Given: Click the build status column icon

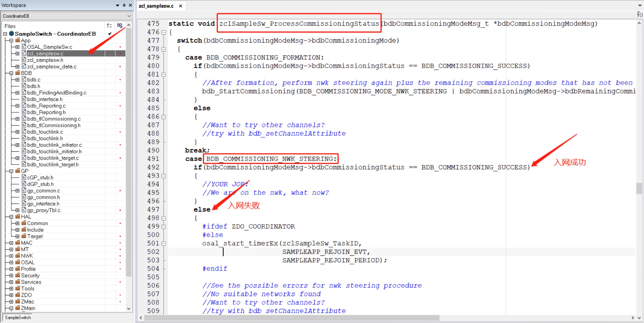Looking at the screenshot, I should 120,25.
